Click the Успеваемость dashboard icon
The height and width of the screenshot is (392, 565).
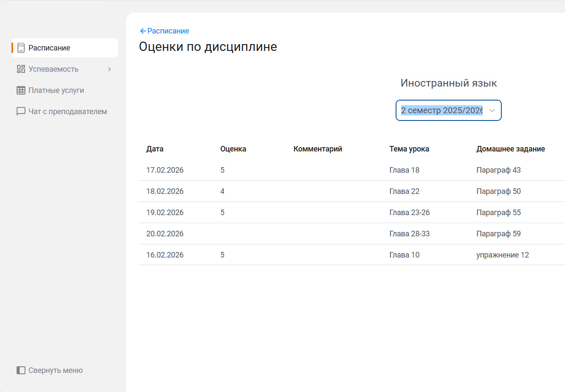(x=21, y=69)
